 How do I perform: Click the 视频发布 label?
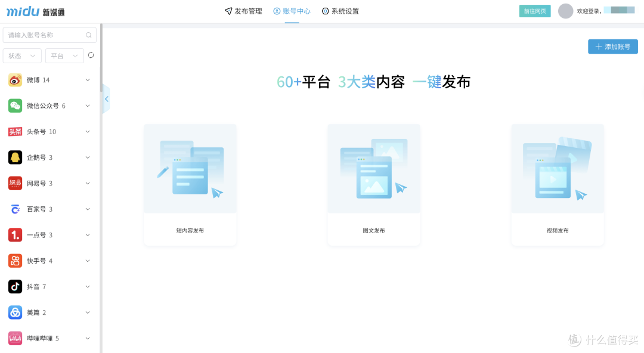coord(558,231)
